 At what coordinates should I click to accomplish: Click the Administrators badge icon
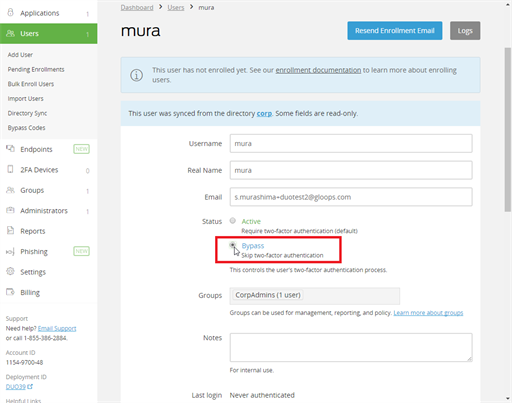pos(10,210)
